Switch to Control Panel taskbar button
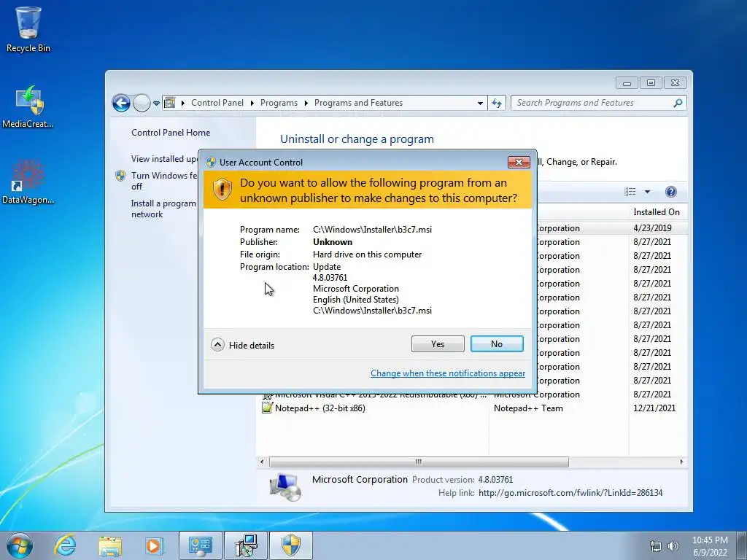 [200, 545]
